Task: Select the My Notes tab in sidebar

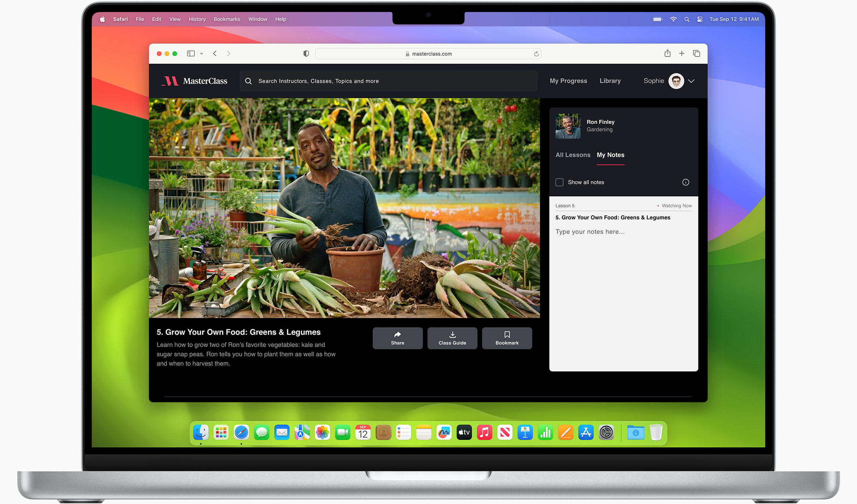Action: [x=611, y=155]
